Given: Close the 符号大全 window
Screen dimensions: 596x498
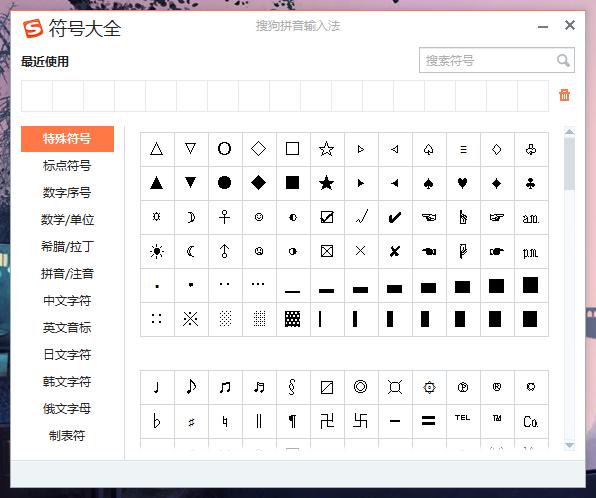Looking at the screenshot, I should [x=570, y=25].
